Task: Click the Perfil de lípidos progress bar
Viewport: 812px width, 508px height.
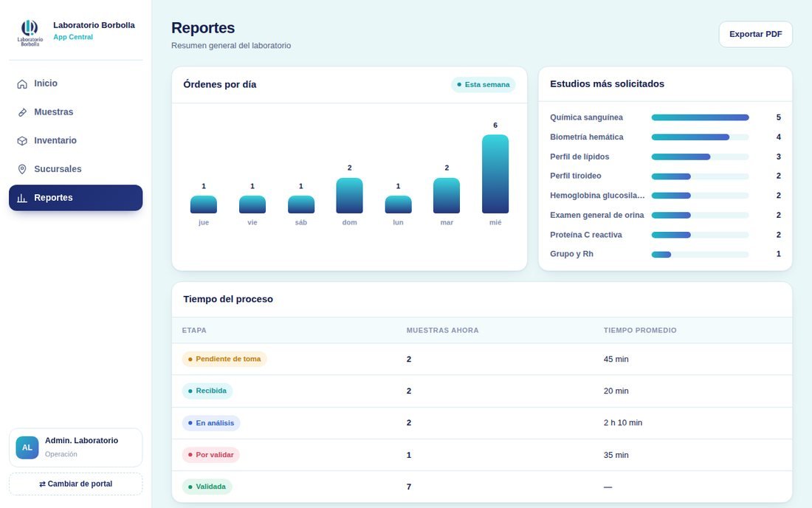Action: [x=700, y=157]
